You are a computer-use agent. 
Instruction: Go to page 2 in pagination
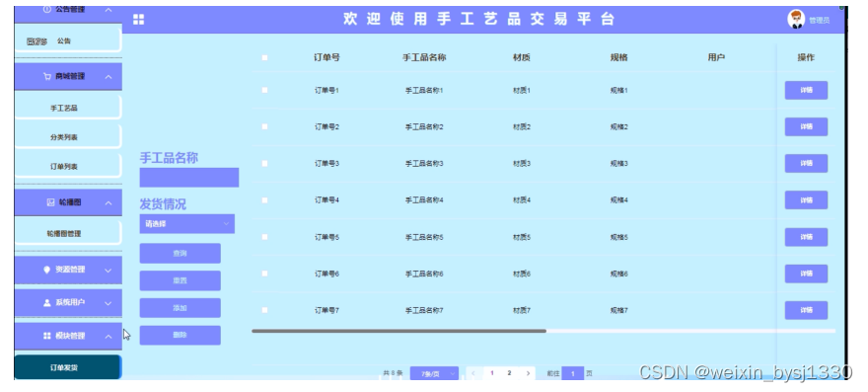coord(509,373)
